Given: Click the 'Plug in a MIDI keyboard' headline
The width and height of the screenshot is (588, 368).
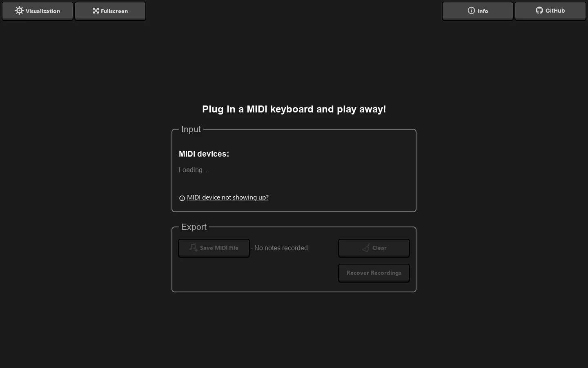Looking at the screenshot, I should click(x=294, y=109).
